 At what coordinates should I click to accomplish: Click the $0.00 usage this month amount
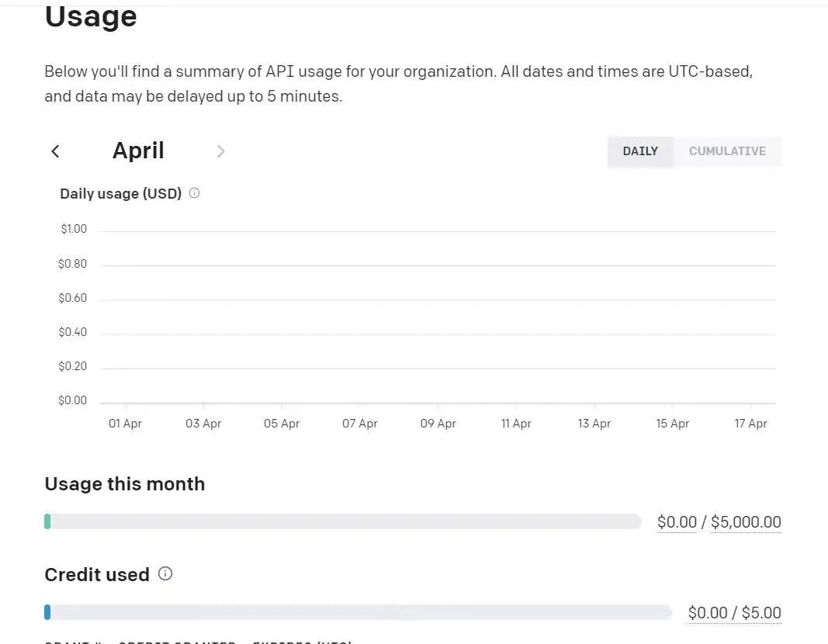pos(677,522)
